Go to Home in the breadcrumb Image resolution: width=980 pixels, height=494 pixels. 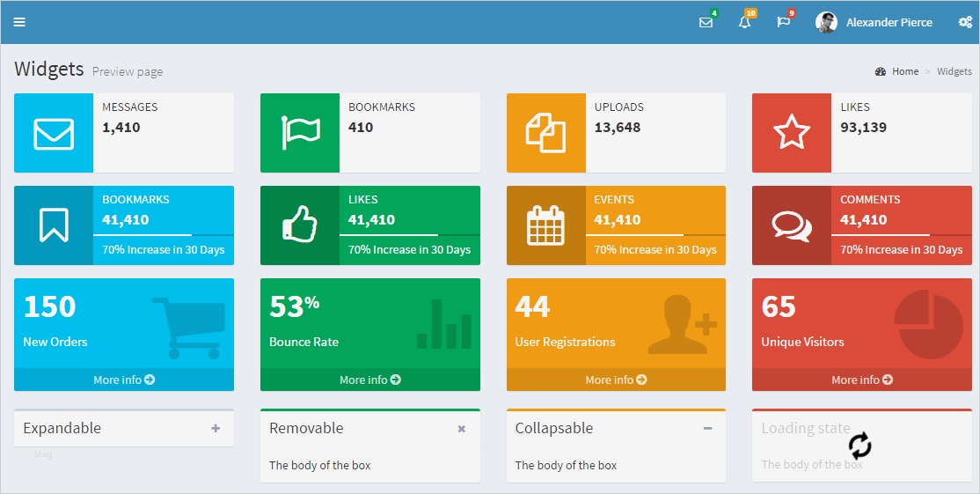coord(904,71)
